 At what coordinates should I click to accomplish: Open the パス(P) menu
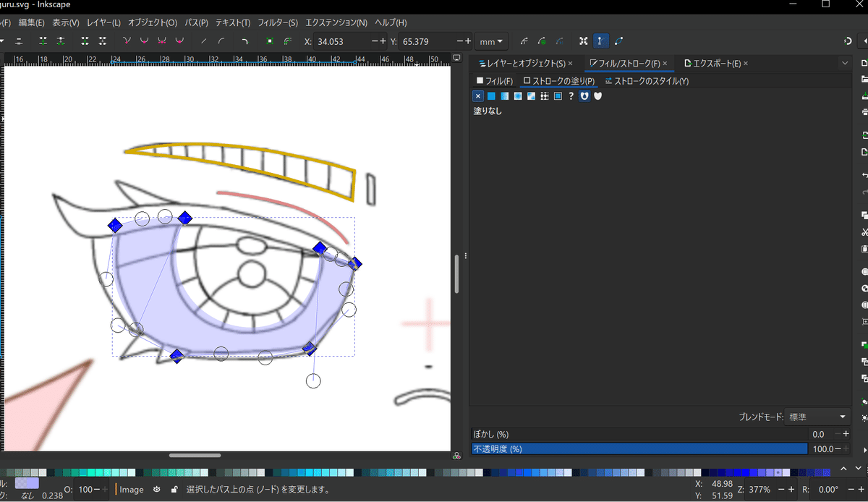click(196, 23)
